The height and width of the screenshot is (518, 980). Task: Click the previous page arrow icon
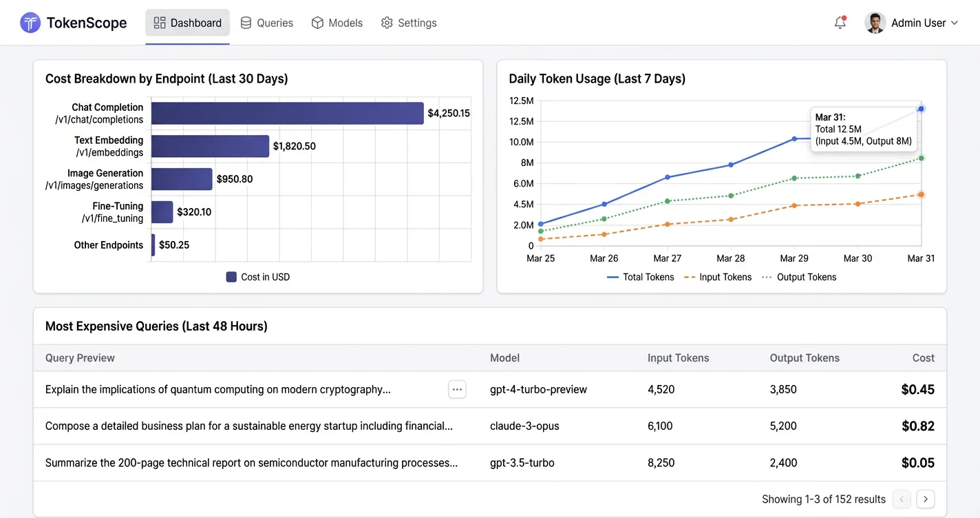[902, 499]
